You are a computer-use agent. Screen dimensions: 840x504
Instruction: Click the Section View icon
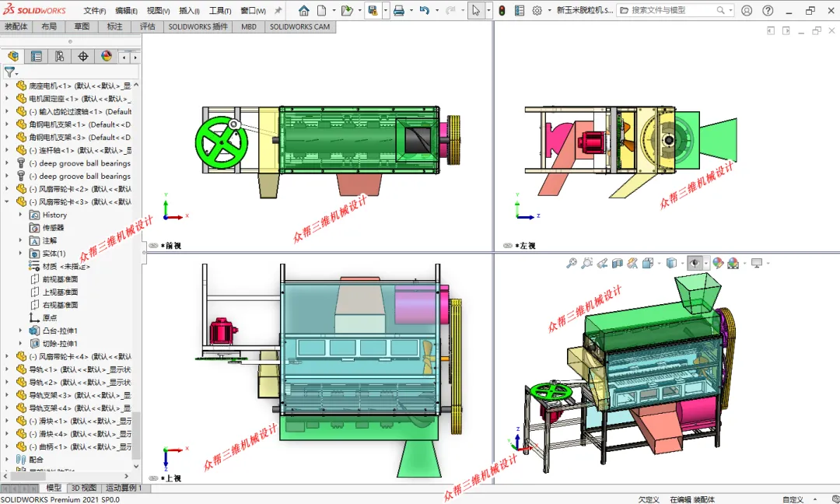pos(617,263)
